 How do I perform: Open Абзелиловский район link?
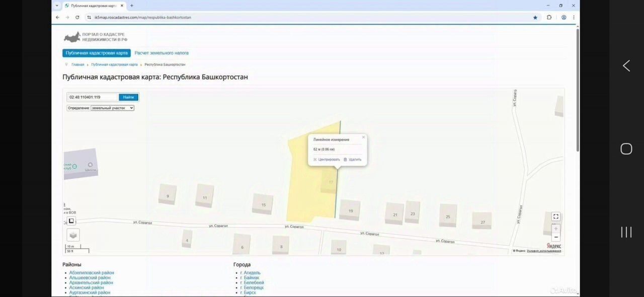[92, 273]
